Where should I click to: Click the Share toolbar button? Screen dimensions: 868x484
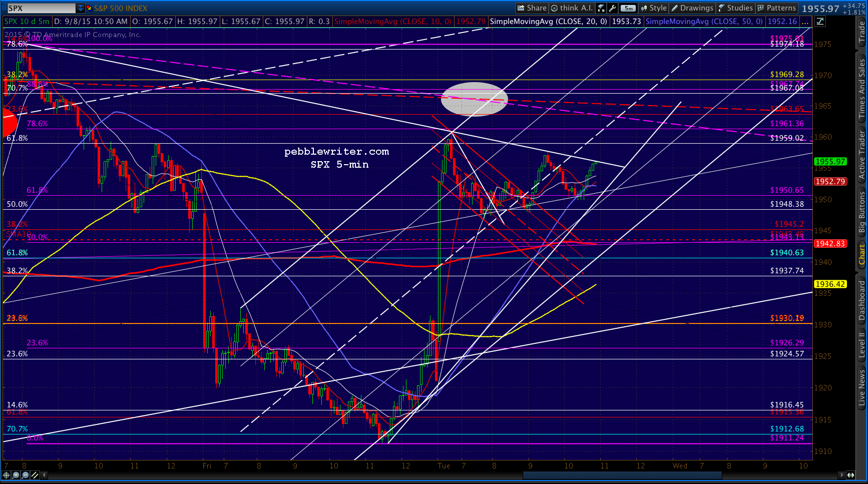(x=532, y=8)
